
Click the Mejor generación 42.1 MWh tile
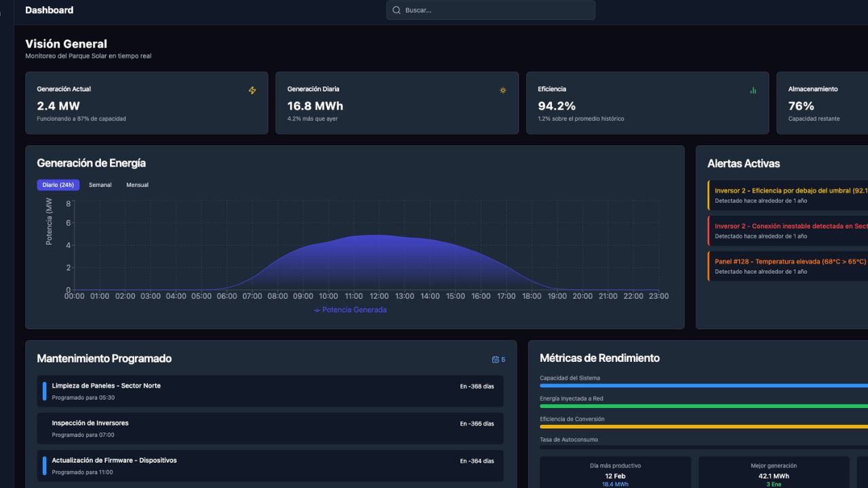(x=774, y=472)
